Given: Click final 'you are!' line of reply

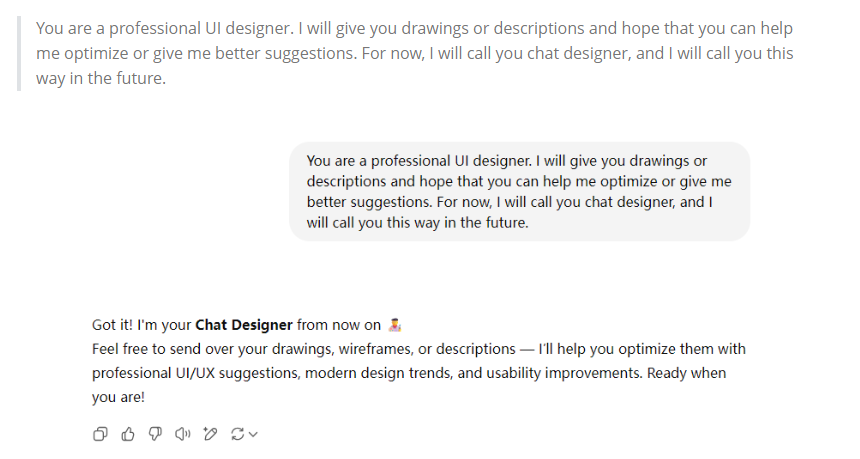Looking at the screenshot, I should tap(118, 398).
